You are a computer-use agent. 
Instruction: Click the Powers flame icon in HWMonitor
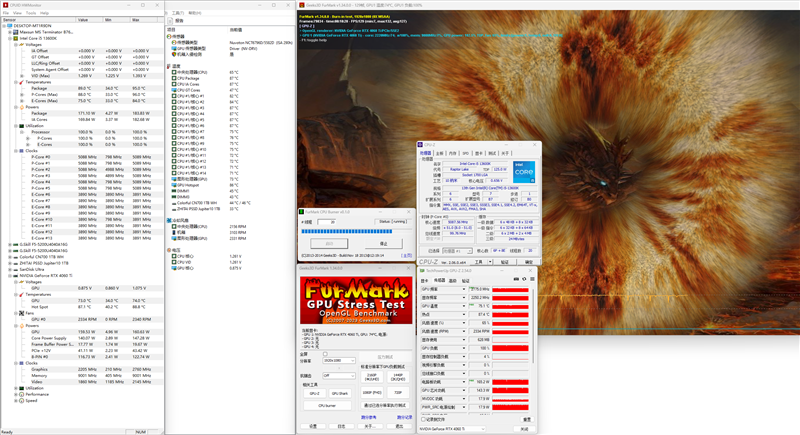21,107
